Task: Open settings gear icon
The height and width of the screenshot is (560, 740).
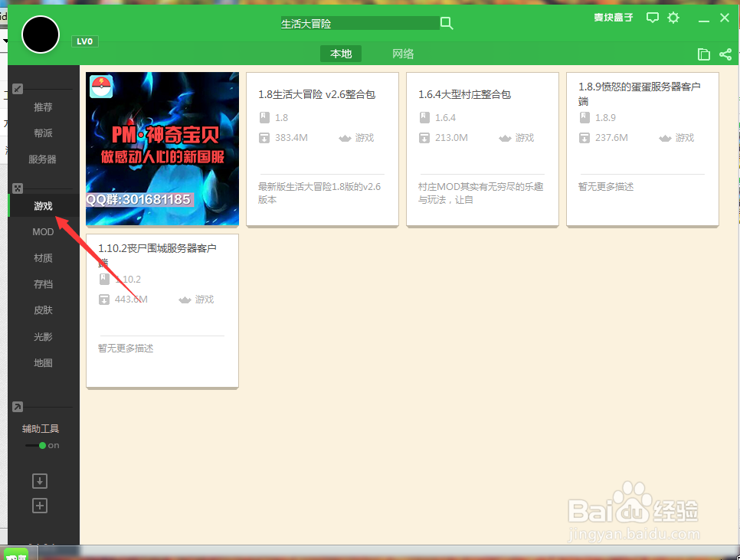Action: click(x=673, y=18)
